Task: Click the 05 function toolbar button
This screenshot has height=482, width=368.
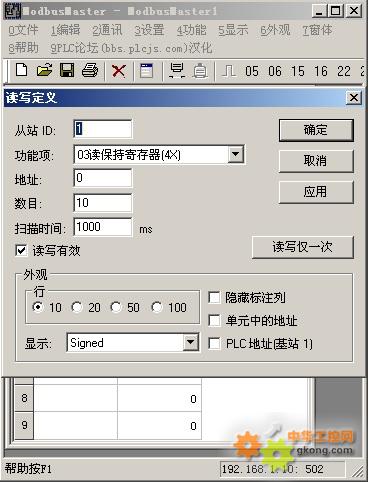Action: 252,71
